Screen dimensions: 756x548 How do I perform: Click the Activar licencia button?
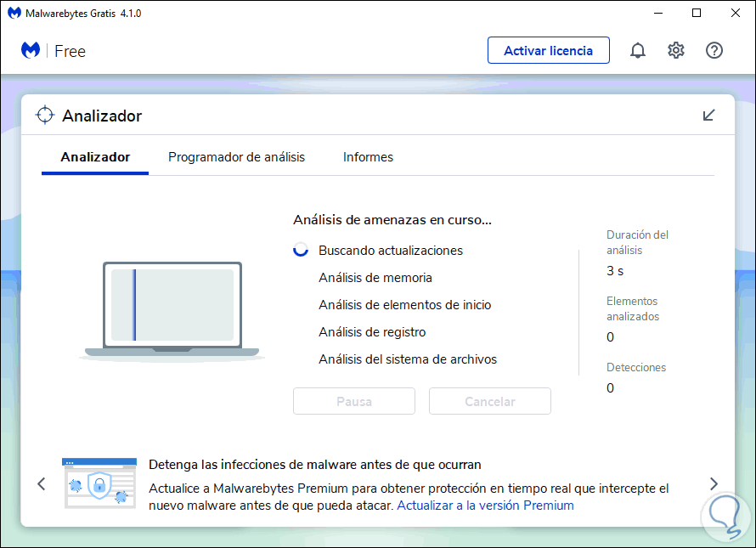click(x=548, y=50)
